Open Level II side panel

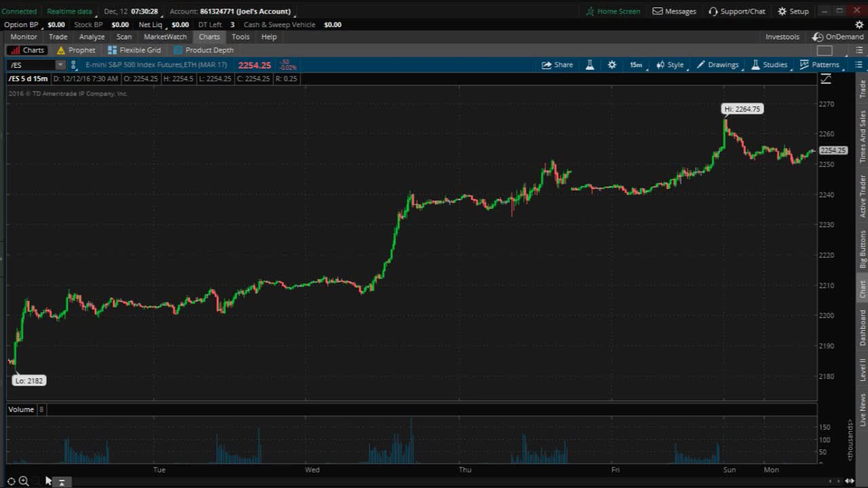point(863,370)
